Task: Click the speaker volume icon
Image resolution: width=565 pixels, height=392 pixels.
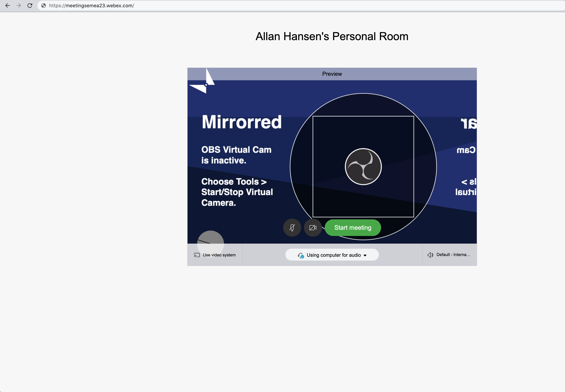Action: tap(430, 255)
